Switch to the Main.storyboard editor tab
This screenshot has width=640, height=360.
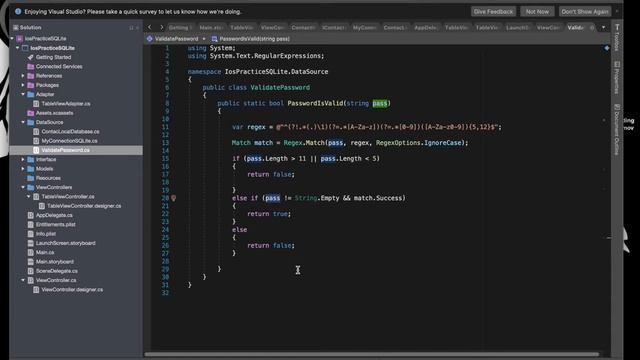click(x=211, y=28)
